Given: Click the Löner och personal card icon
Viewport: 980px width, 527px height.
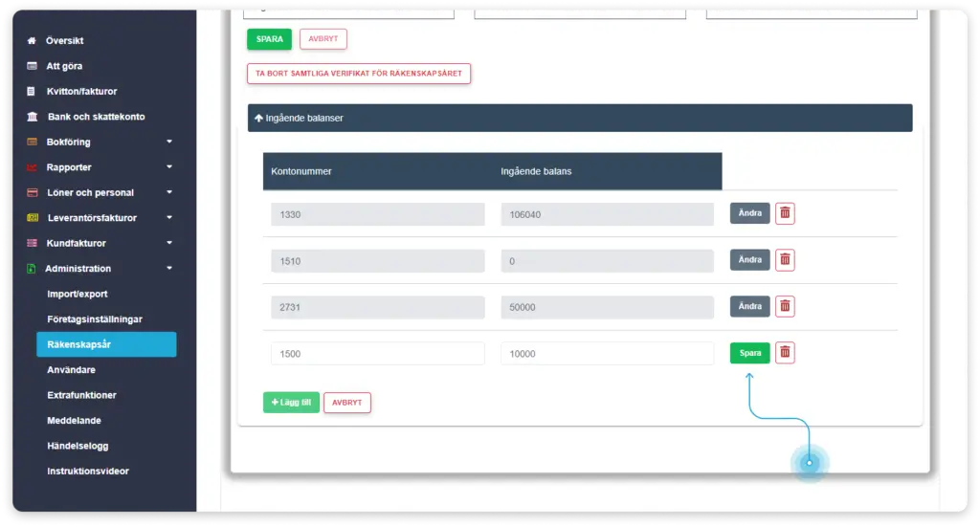Looking at the screenshot, I should pyautogui.click(x=33, y=193).
